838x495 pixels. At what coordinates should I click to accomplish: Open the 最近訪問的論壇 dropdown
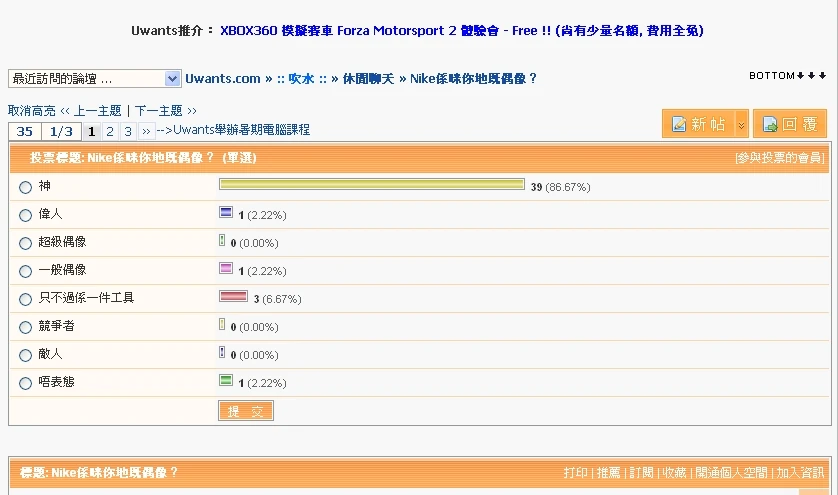click(x=94, y=78)
